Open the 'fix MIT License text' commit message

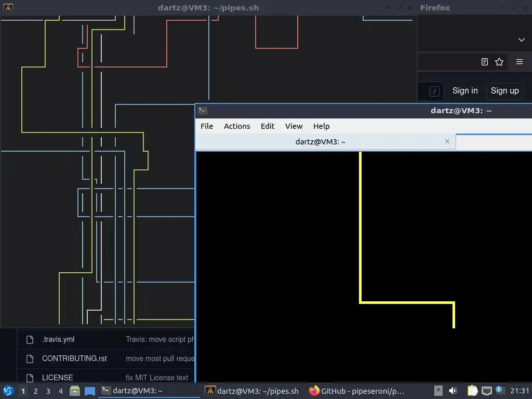click(x=157, y=378)
